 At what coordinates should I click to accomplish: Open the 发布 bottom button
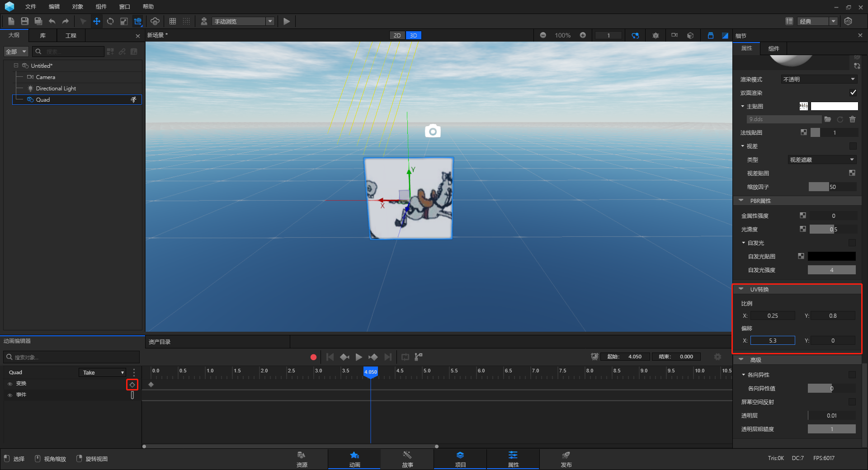click(x=566, y=459)
